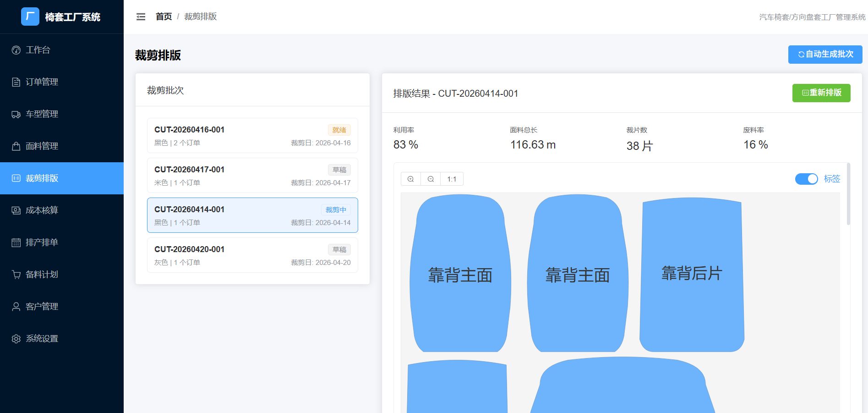
Task: Click the 备料计划 cart icon in the sidebar
Action: coord(16,275)
